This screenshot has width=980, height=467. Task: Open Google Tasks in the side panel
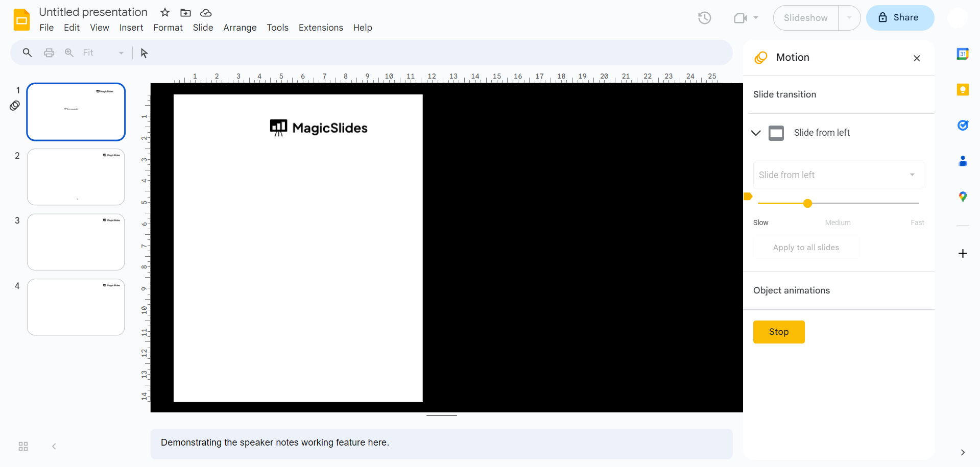coord(963,126)
